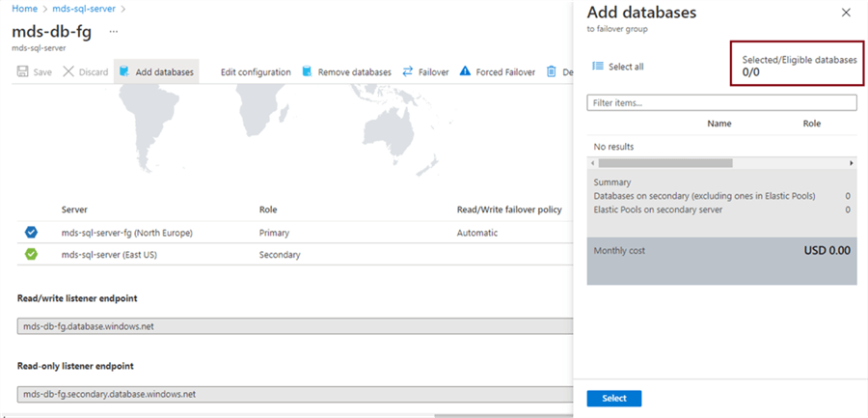Click the Failover arrows icon
This screenshot has height=418, width=868.
click(x=408, y=71)
